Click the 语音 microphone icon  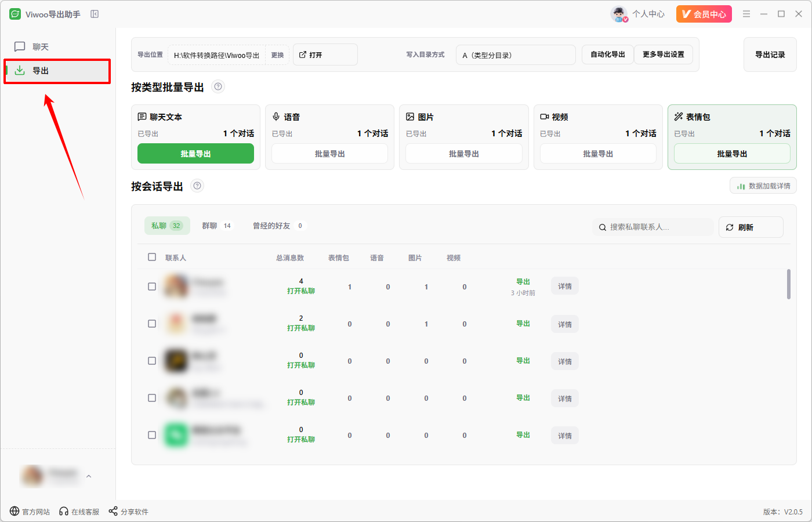pyautogui.click(x=276, y=117)
